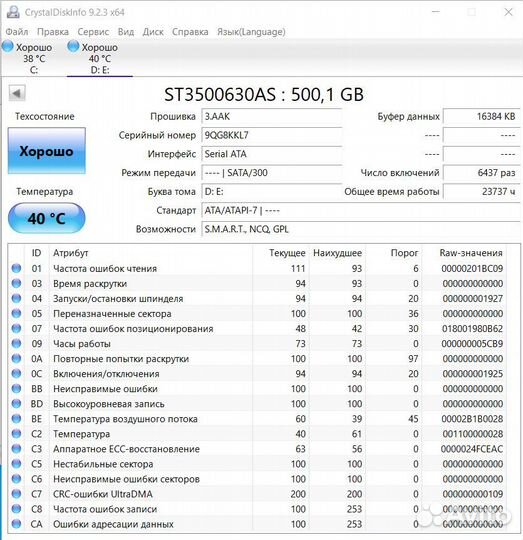Click the power-on hours field 23737 ч
523x540 pixels.
tap(481, 191)
